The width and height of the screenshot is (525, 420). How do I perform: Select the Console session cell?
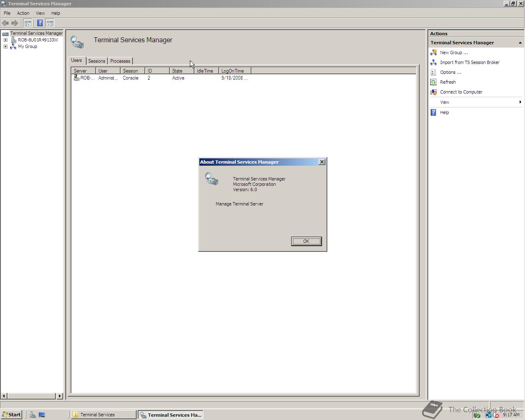coord(130,78)
